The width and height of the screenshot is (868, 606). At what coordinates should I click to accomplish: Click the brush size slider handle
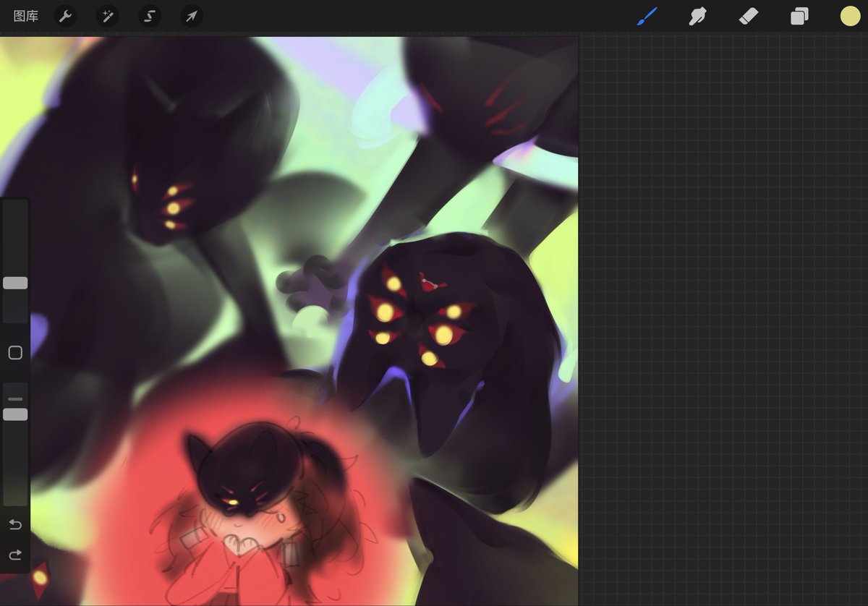(15, 283)
